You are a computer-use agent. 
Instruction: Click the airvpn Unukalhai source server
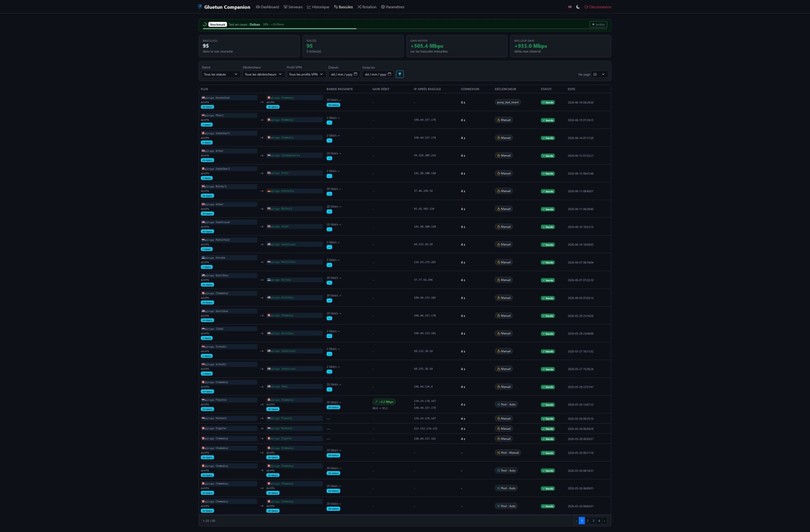point(229,97)
